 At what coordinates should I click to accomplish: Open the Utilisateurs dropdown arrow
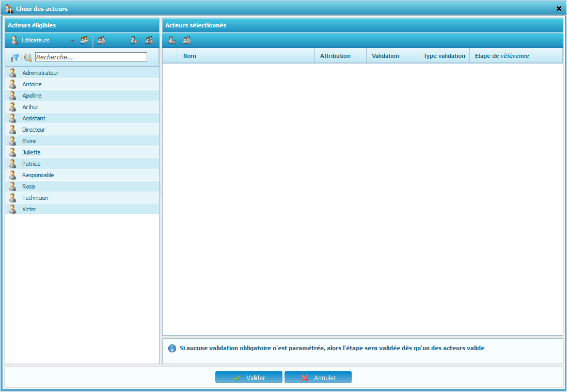pyautogui.click(x=72, y=40)
